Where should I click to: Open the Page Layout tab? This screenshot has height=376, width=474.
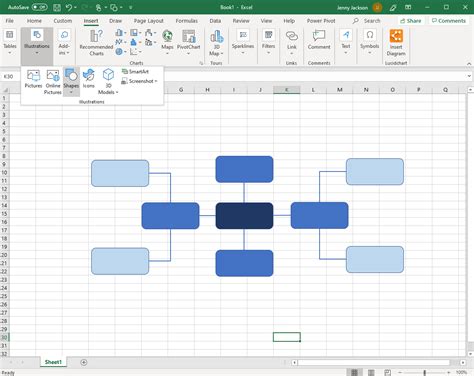[149, 21]
